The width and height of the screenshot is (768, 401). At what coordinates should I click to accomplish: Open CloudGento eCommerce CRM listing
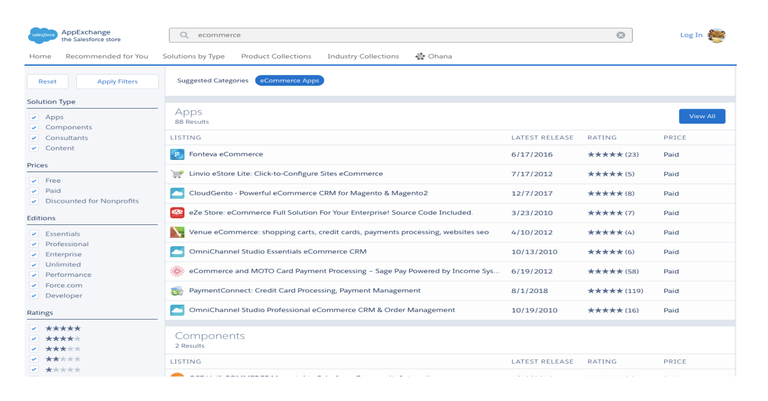pyautogui.click(x=309, y=193)
